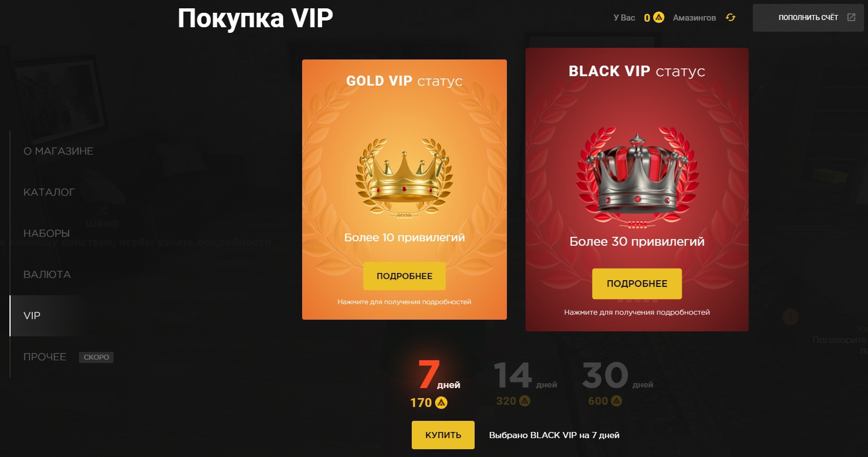
Task: Click the coin icon next to 170
Action: (441, 403)
